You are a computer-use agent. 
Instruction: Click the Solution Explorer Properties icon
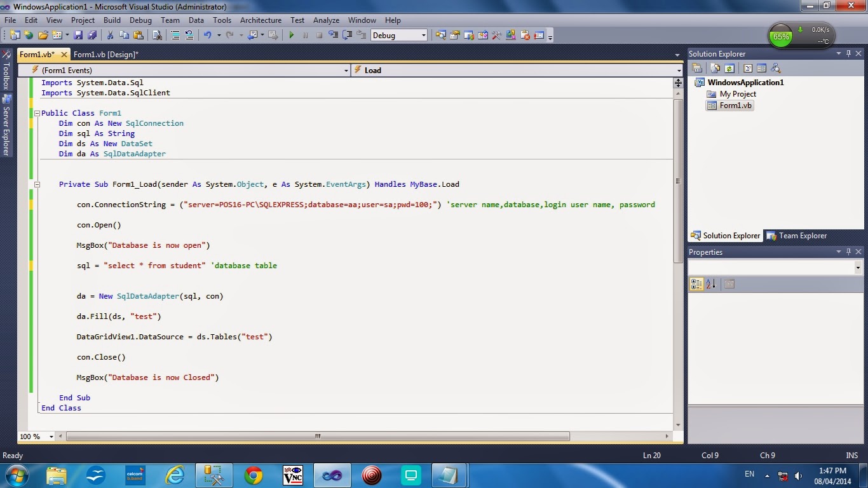pyautogui.click(x=697, y=69)
